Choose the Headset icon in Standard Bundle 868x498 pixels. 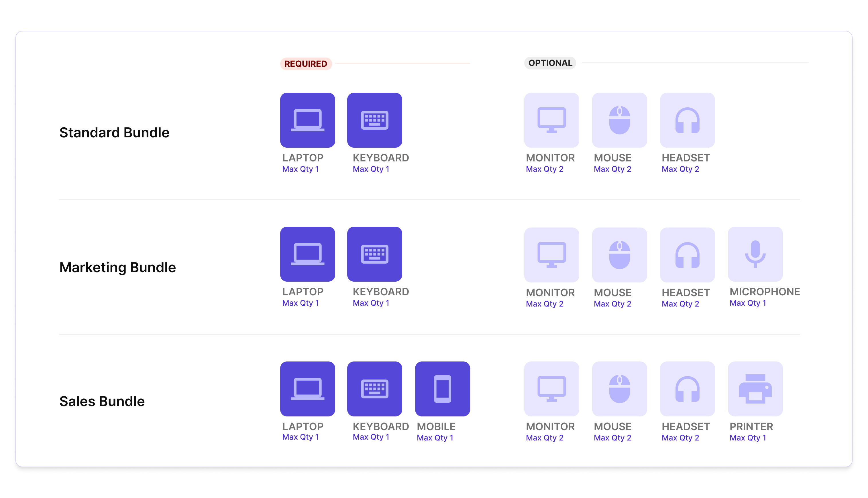(687, 120)
